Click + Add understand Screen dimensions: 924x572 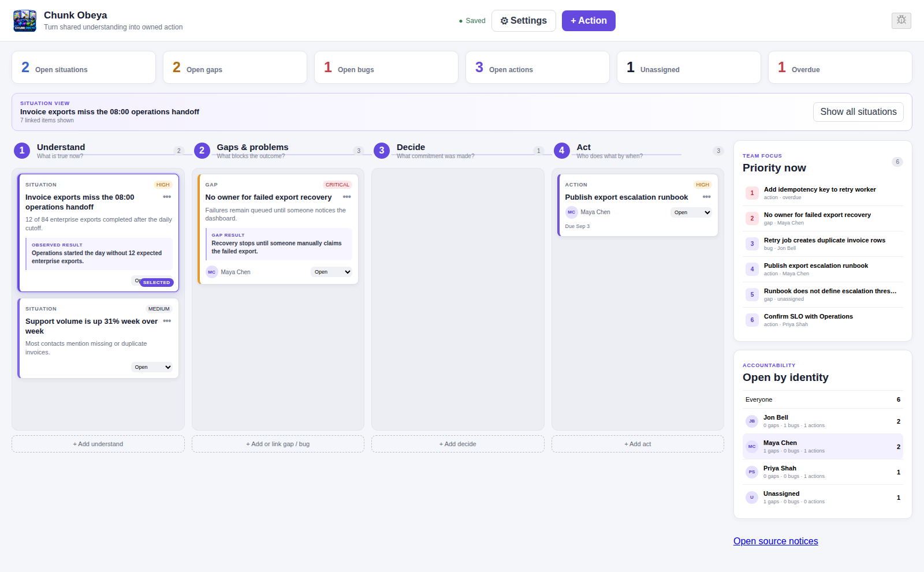(x=98, y=444)
